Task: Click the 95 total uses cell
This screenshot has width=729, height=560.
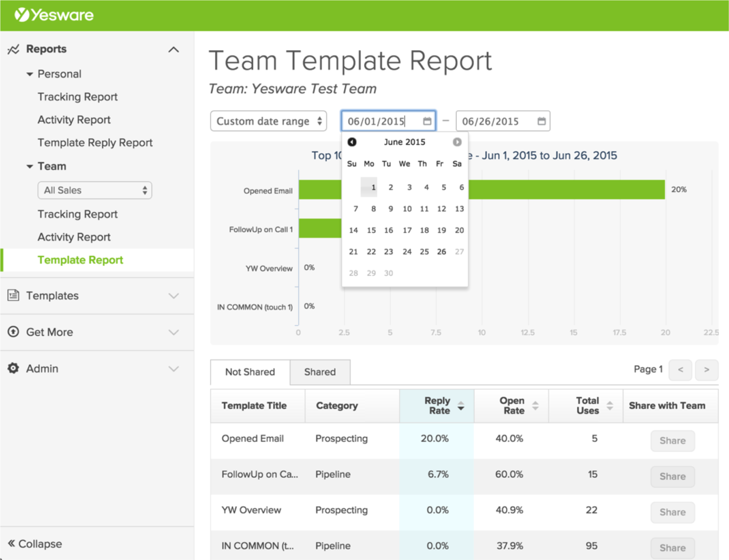Action: click(x=591, y=546)
